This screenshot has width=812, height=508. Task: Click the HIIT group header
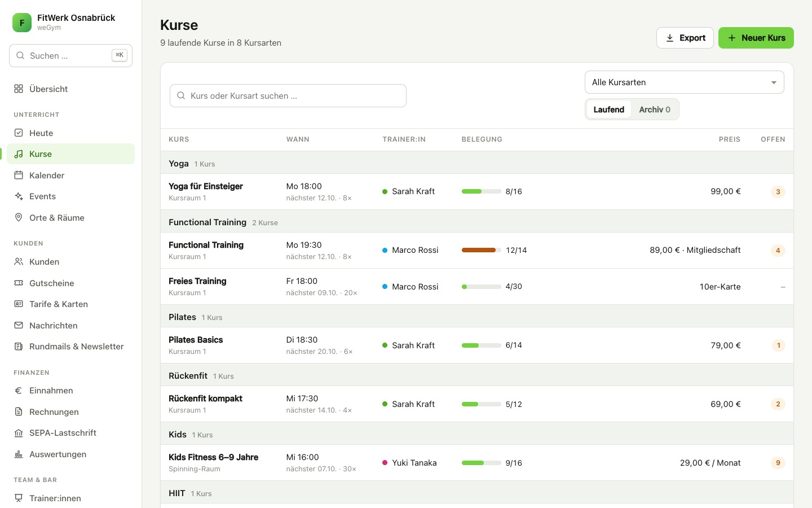click(477, 493)
